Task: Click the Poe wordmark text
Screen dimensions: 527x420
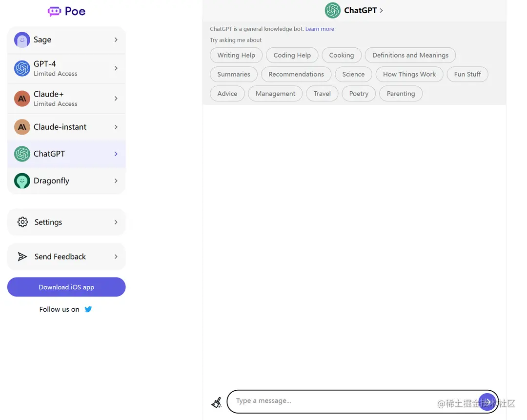Action: tap(75, 11)
